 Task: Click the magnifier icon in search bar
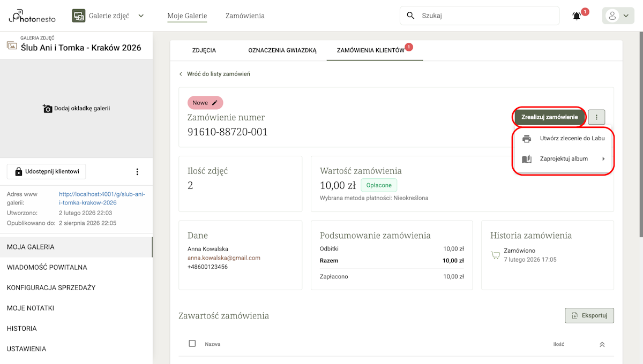(x=411, y=16)
